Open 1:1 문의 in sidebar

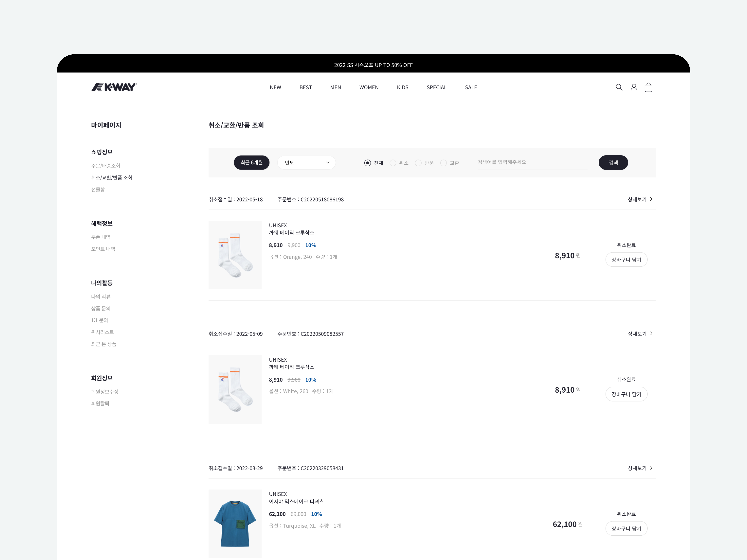click(x=100, y=320)
